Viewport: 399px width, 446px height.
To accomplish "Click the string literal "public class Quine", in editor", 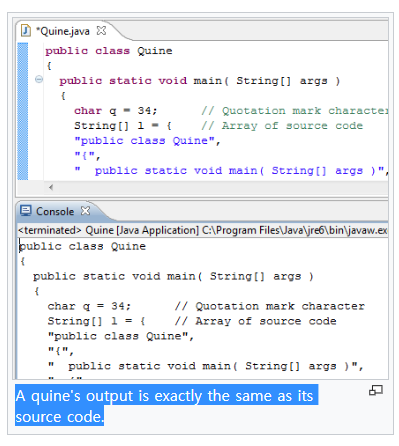I will [147, 141].
